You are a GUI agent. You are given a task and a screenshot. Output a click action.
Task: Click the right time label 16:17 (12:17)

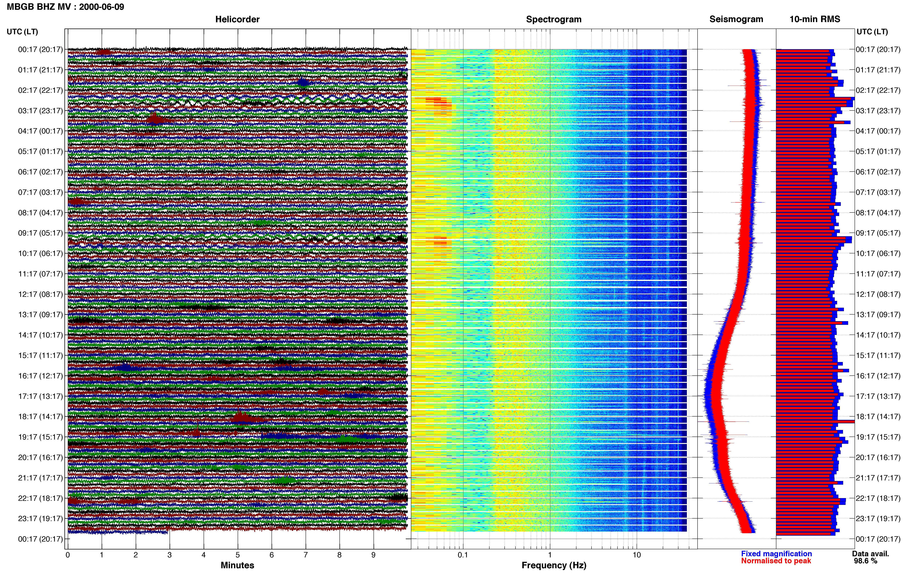point(878,375)
